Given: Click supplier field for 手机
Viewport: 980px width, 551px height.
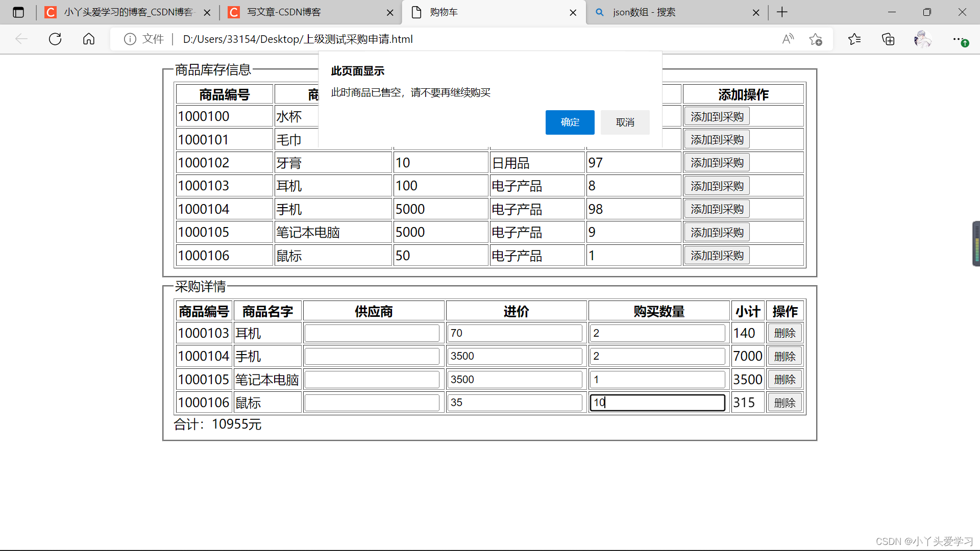Looking at the screenshot, I should pos(372,356).
